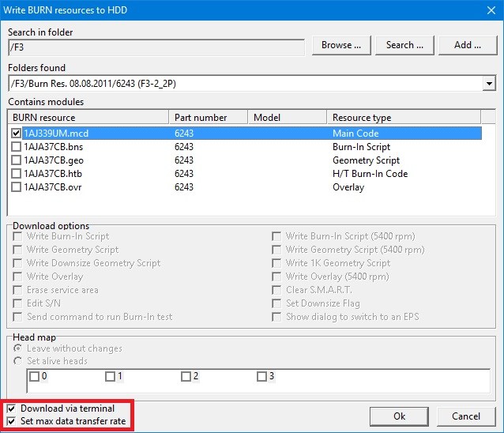Click the Add folder button

[467, 45]
